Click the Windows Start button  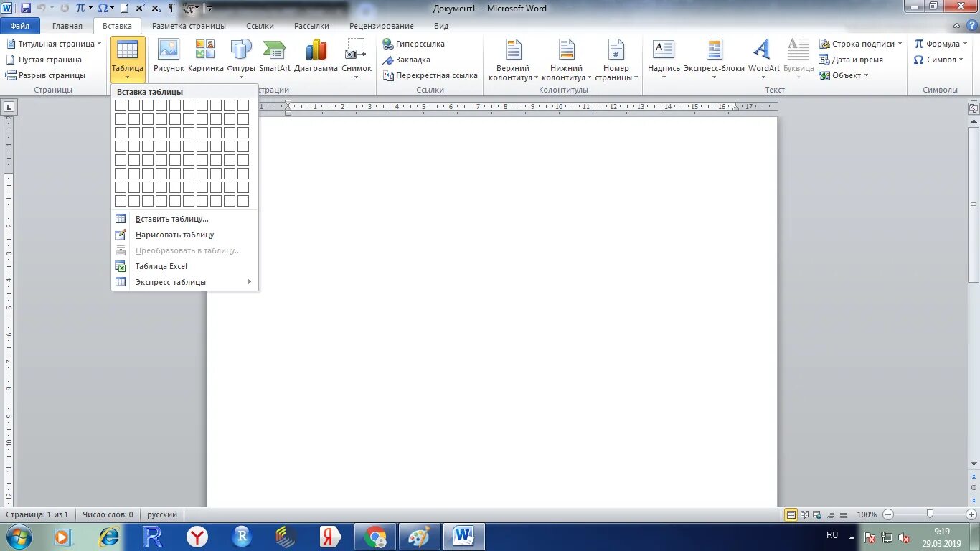[18, 537]
